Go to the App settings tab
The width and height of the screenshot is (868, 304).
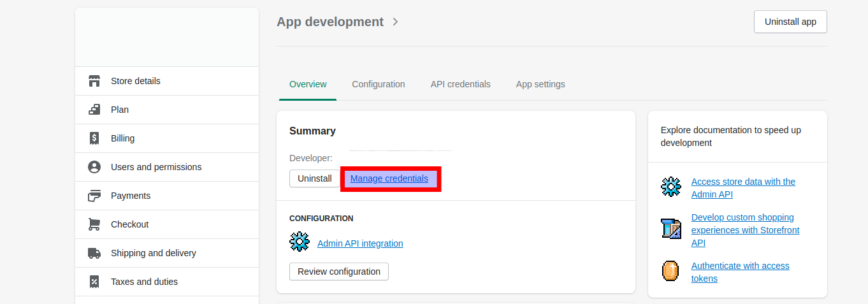pos(540,84)
